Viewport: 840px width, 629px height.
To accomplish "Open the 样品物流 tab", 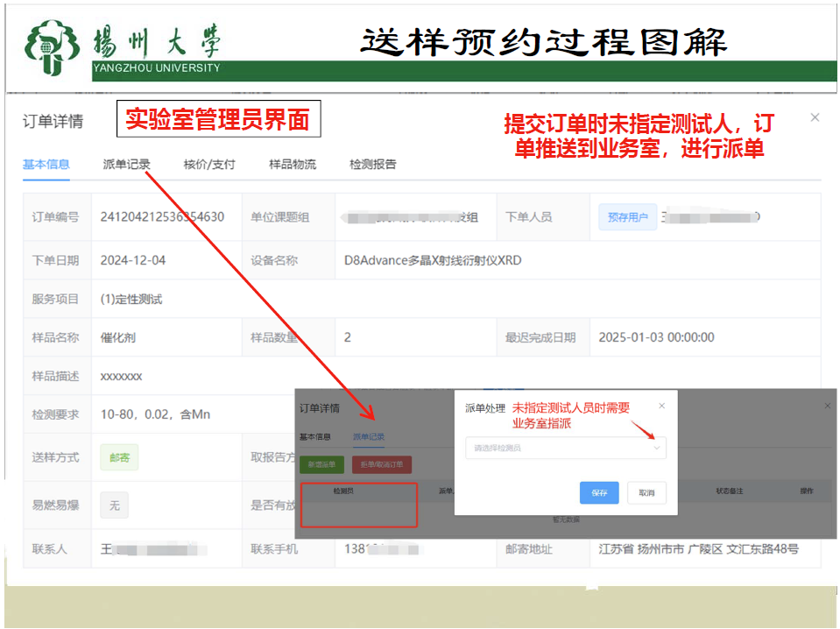I will 293,164.
